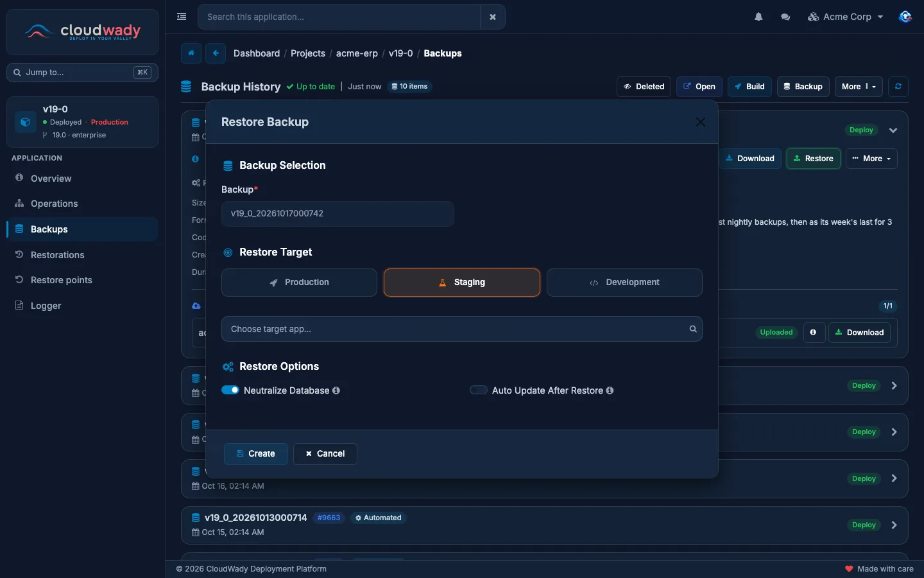Viewport: 924px width, 578px height.
Task: Click the Backup button in toolbar
Action: [x=803, y=87]
